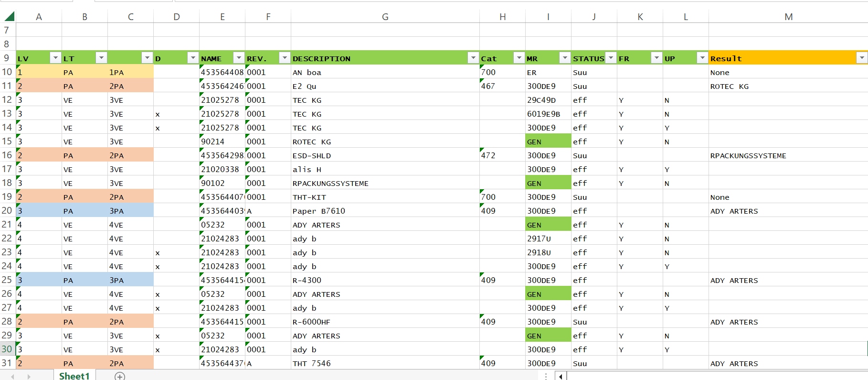Open the UP column filter dropdown
Image resolution: width=868 pixels, height=380 pixels.
coord(702,58)
